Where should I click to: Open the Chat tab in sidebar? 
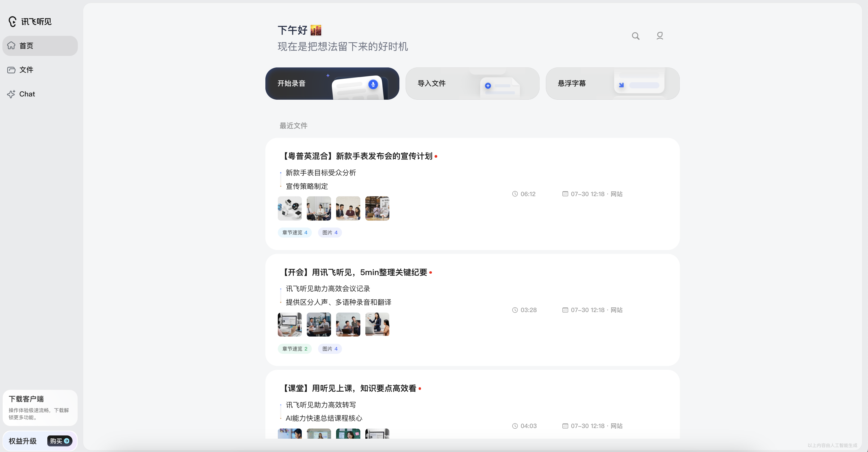pos(40,94)
